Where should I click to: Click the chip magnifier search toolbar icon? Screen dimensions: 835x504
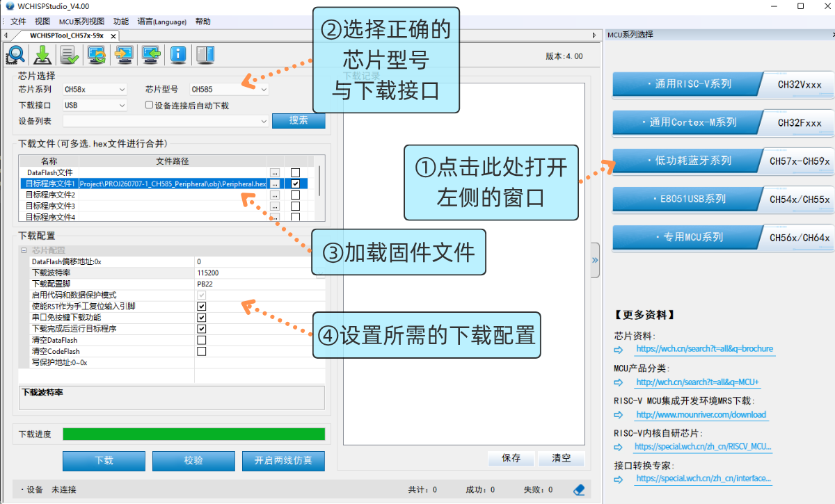(16, 54)
